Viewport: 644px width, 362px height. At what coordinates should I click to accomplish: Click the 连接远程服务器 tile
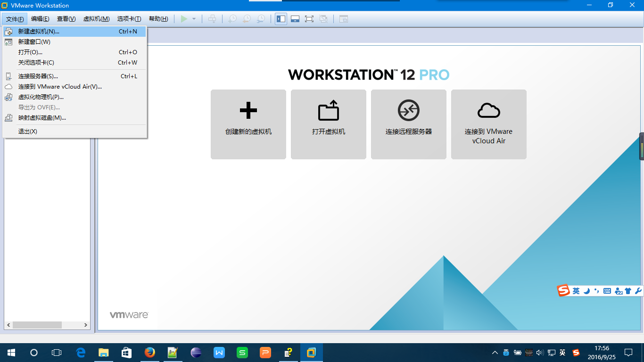click(x=409, y=124)
